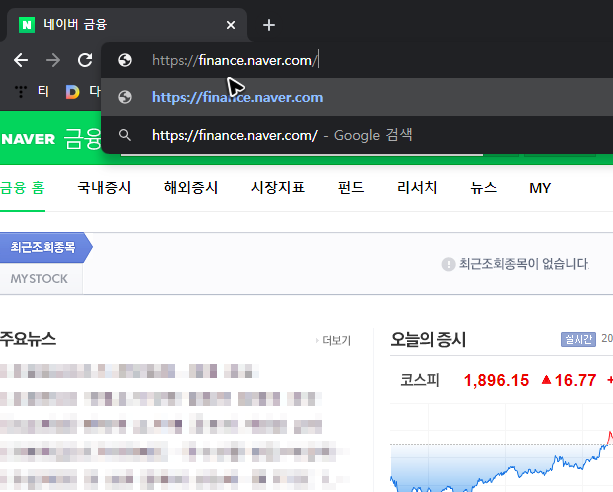The width and height of the screenshot is (613, 492).
Task: Close the 네이버 금융 browser tab
Action: pyautogui.click(x=231, y=25)
